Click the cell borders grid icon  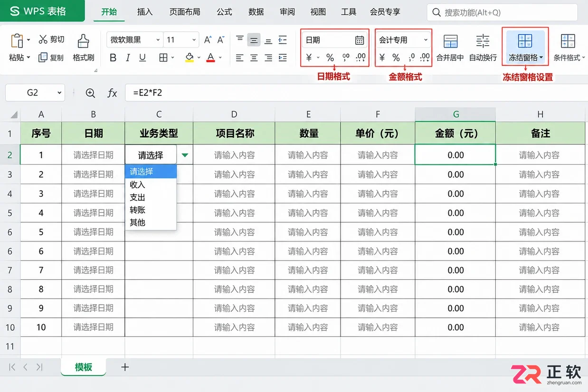(x=163, y=58)
